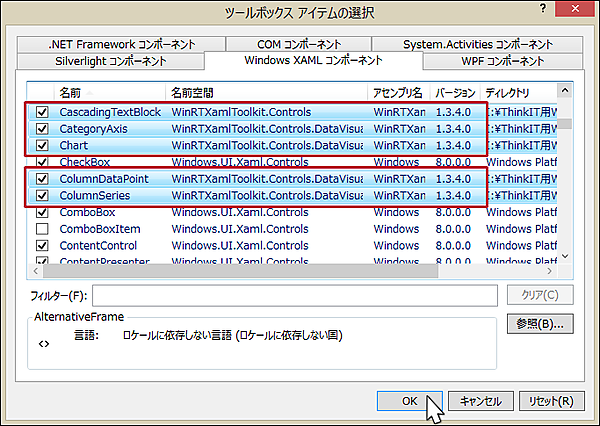Click the horizontal scrollbar right arrow
Image resolution: width=600 pixels, height=426 pixels.
pyautogui.click(x=551, y=272)
